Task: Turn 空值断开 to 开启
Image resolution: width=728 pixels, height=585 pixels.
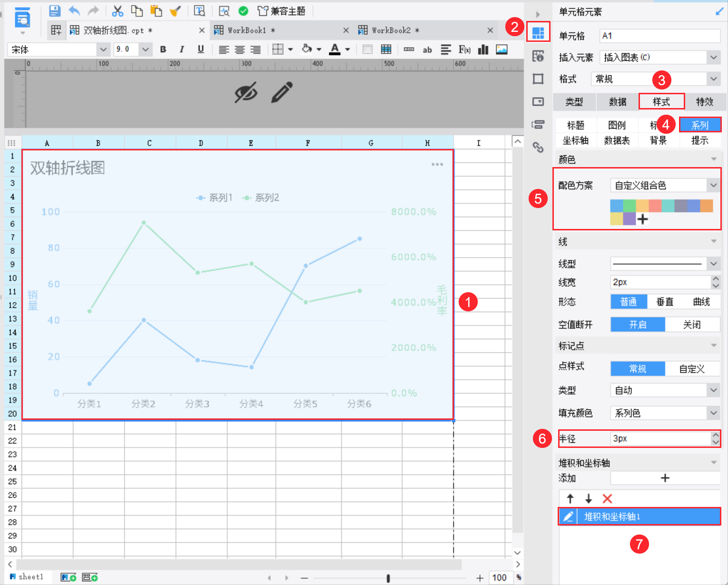Action: point(638,325)
